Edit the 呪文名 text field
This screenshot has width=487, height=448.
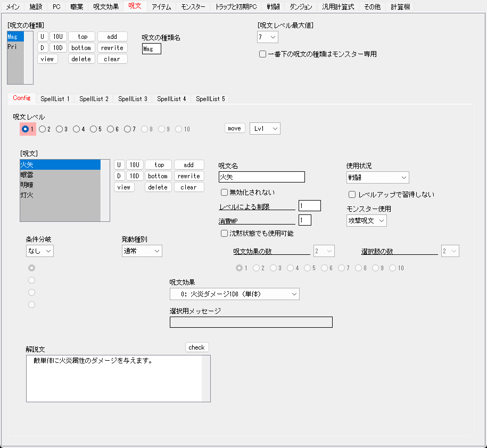click(x=261, y=177)
